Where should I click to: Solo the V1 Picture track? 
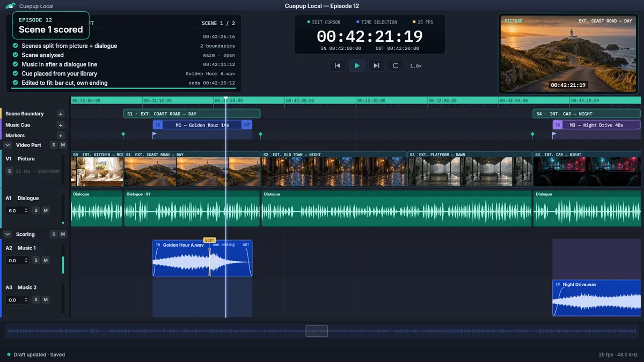[10, 171]
